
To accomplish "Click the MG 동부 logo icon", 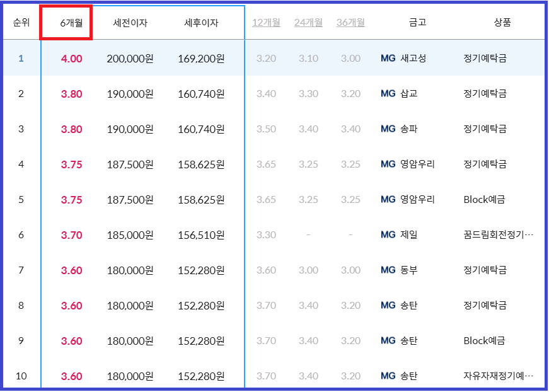I will tap(390, 268).
